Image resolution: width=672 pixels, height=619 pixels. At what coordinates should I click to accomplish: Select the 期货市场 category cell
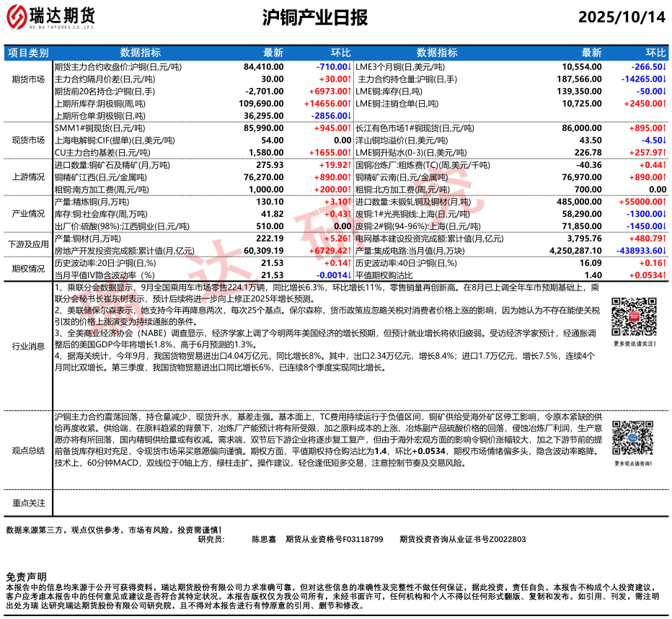27,79
